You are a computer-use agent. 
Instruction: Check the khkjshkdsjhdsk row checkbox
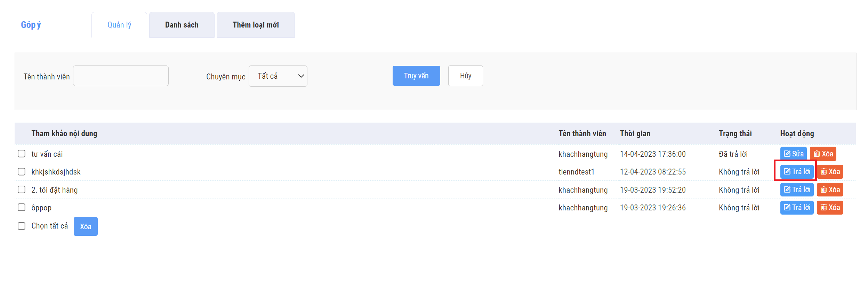point(22,172)
